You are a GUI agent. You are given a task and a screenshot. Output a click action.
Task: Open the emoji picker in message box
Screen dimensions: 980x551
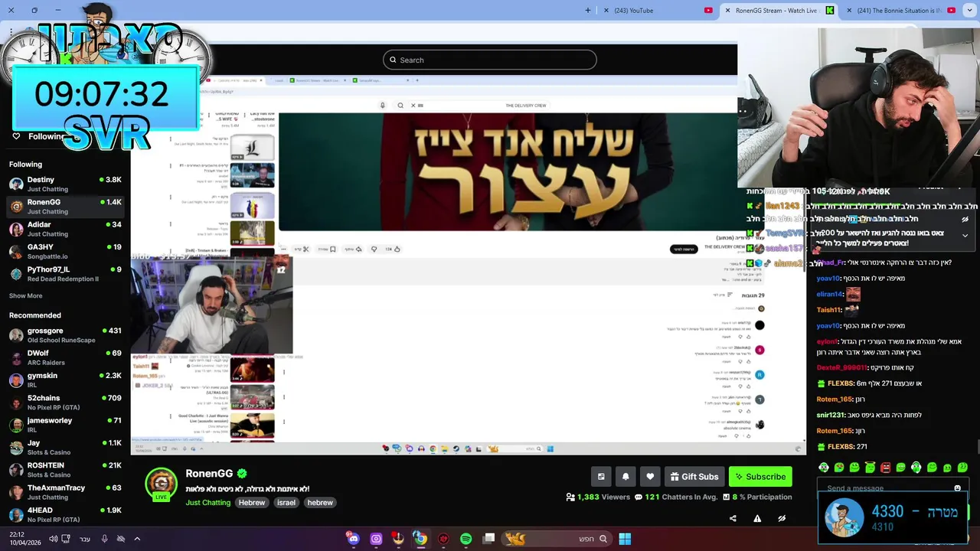pyautogui.click(x=957, y=488)
